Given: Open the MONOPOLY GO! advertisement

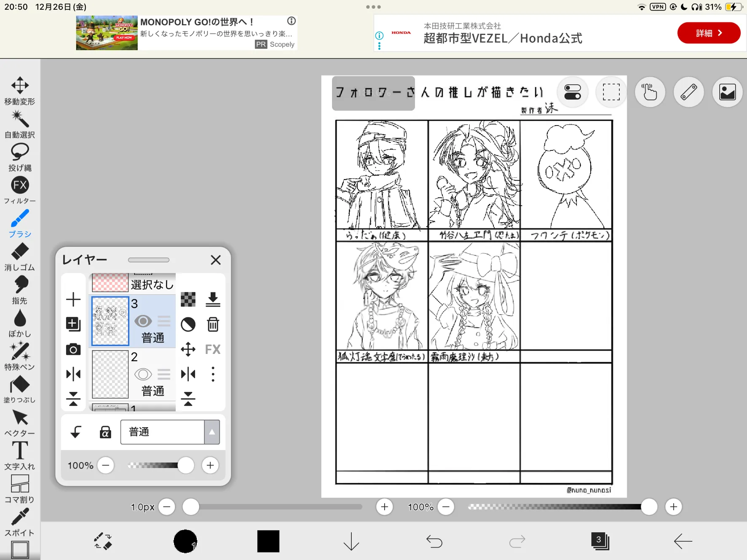Looking at the screenshot, I should pos(187,33).
